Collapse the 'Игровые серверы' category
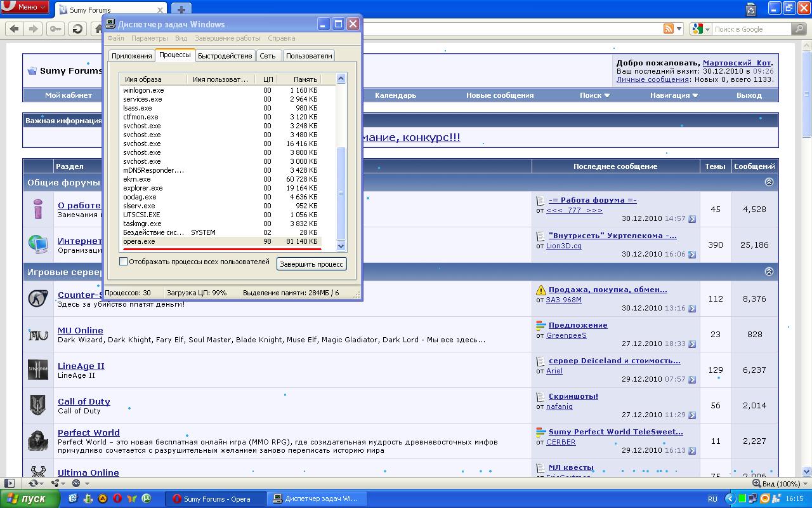812x508 pixels. [x=769, y=272]
